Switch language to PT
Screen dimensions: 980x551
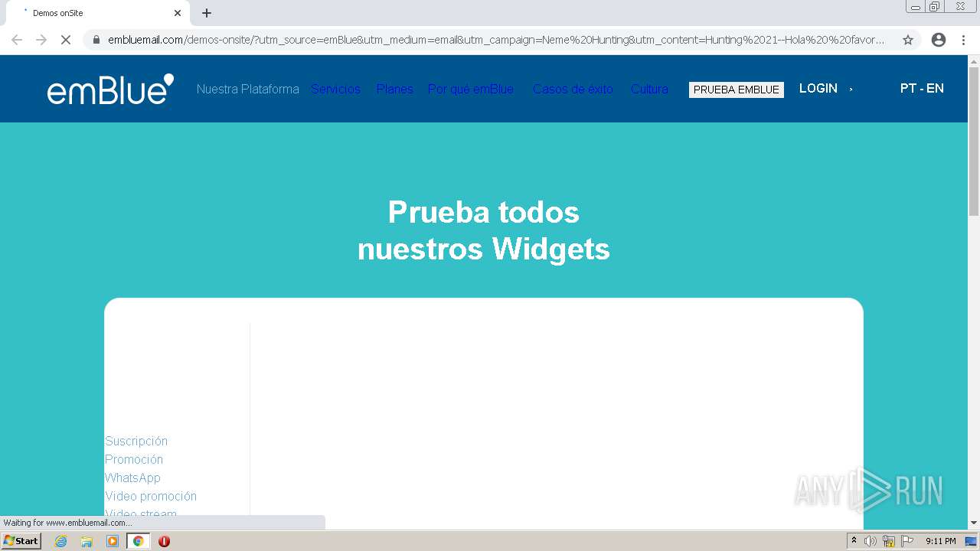click(908, 89)
